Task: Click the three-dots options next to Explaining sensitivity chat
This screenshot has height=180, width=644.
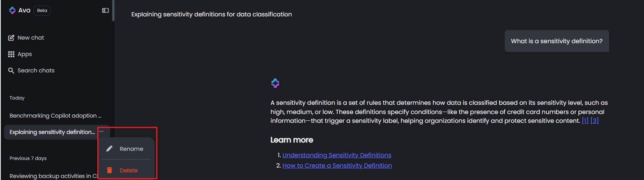Action: click(101, 132)
